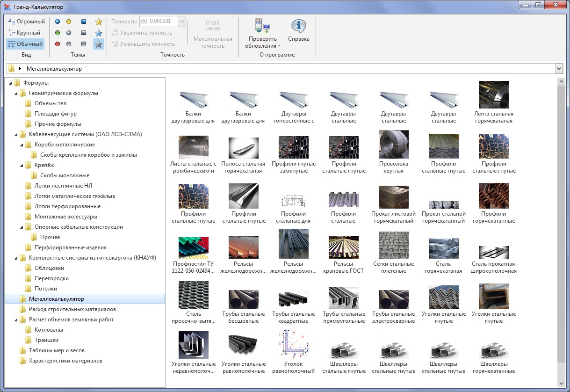Collapse the Геометрические формулы tree node
This screenshot has width=570, height=392.
click(17, 93)
